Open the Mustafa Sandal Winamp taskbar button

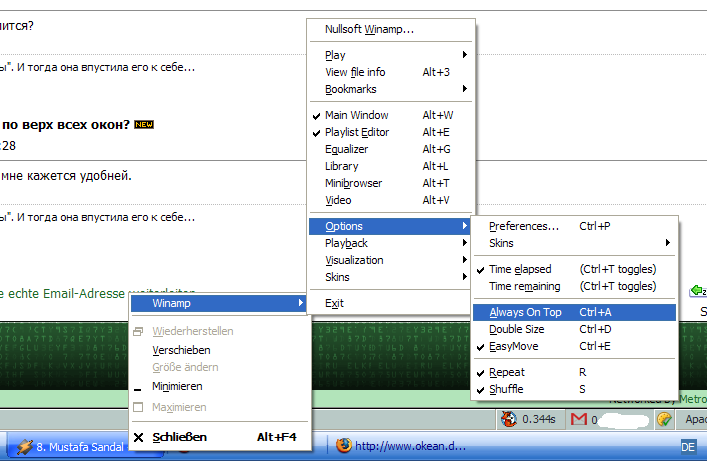point(68,447)
